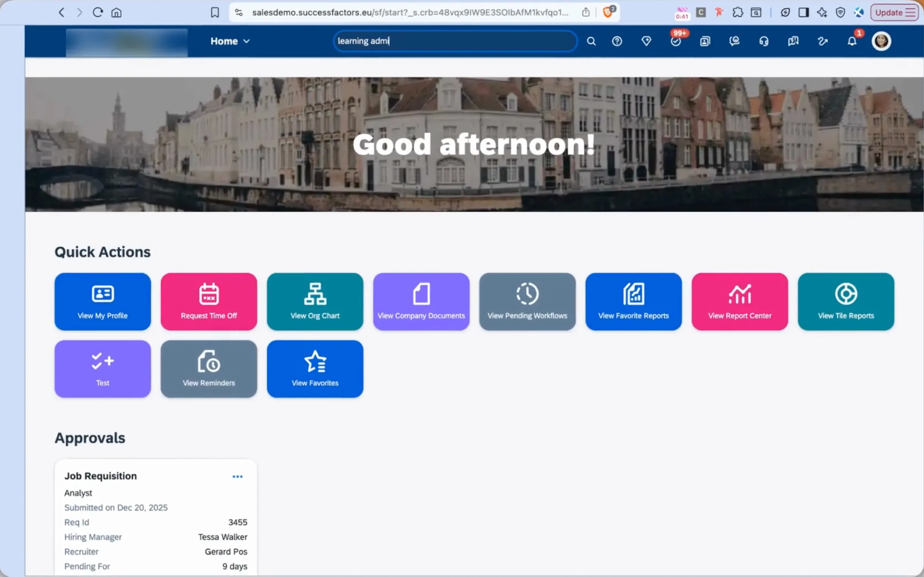The image size is (924, 577).
Task: Click the Update button in browser toolbar
Action: [x=894, y=12]
